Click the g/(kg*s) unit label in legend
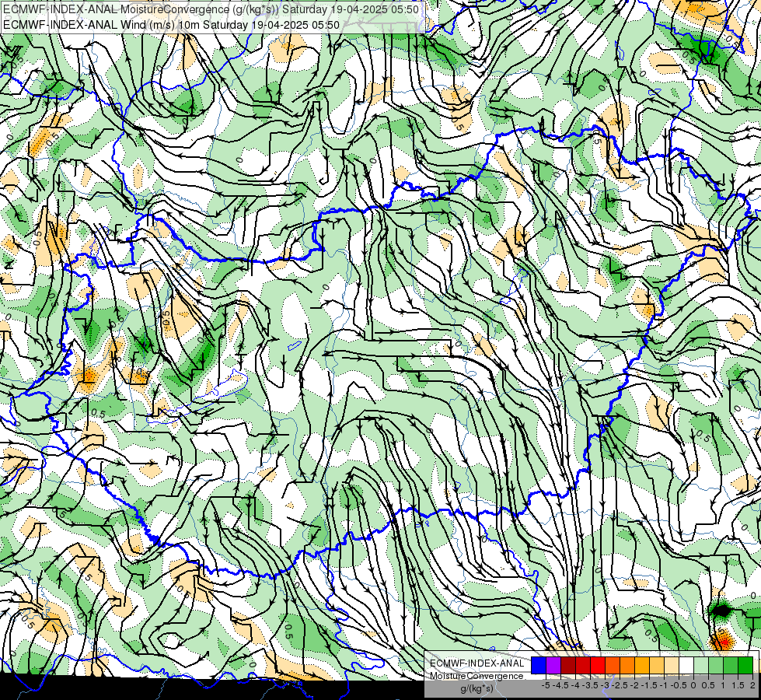The width and height of the screenshot is (761, 700). point(476,689)
